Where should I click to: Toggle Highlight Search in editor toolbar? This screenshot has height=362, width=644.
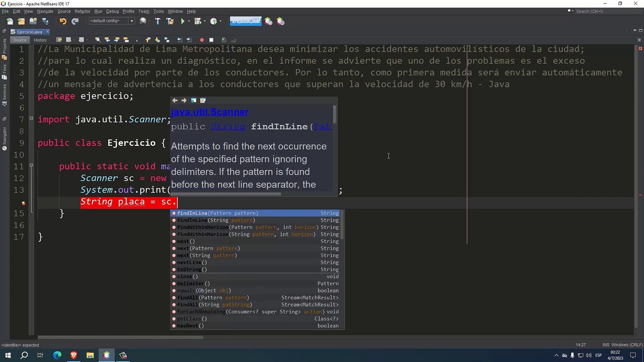pyautogui.click(x=126, y=40)
